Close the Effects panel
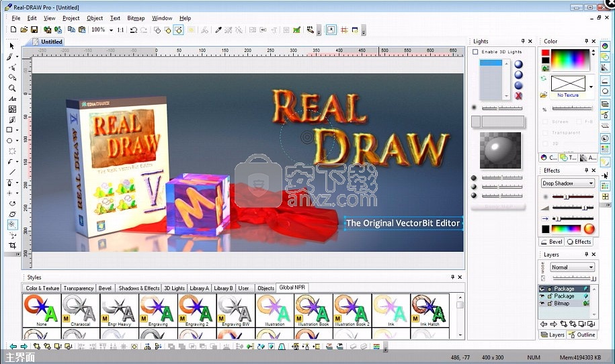 593,171
